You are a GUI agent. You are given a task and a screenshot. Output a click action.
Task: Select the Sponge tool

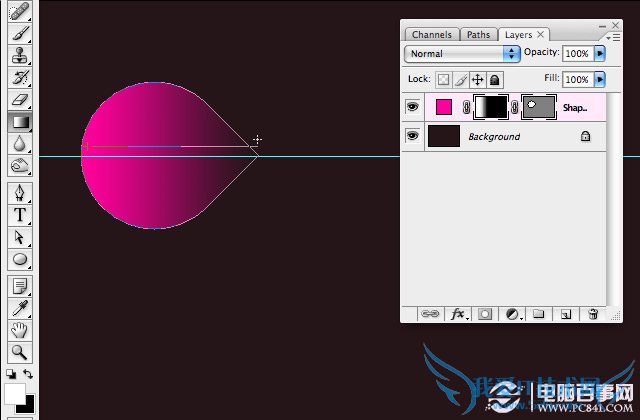(x=20, y=166)
